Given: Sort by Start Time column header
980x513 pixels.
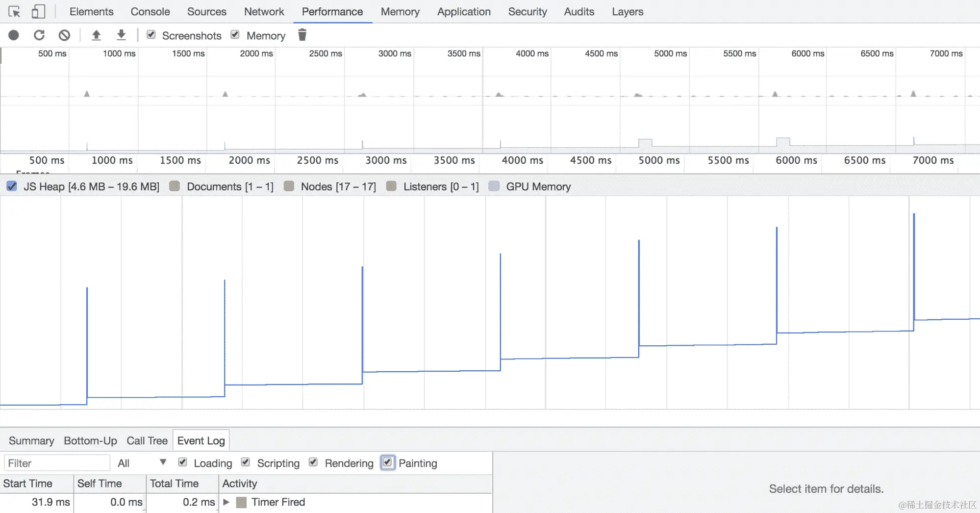Looking at the screenshot, I should pos(37,484).
